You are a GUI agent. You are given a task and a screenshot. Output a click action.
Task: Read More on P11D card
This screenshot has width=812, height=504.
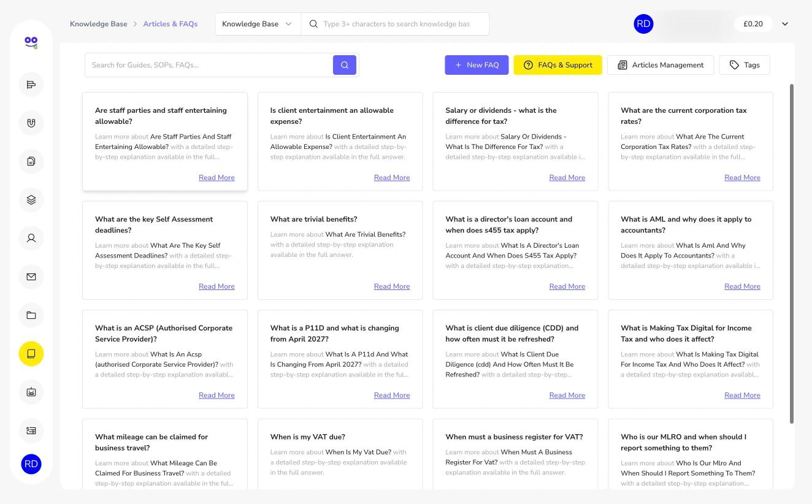392,395
